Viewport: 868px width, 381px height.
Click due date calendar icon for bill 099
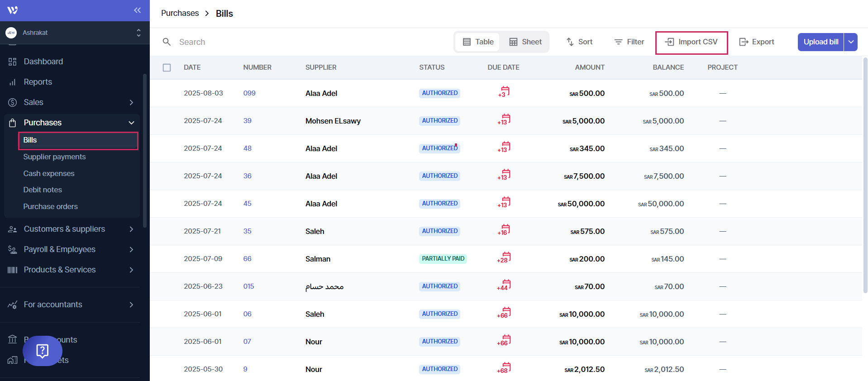click(504, 92)
